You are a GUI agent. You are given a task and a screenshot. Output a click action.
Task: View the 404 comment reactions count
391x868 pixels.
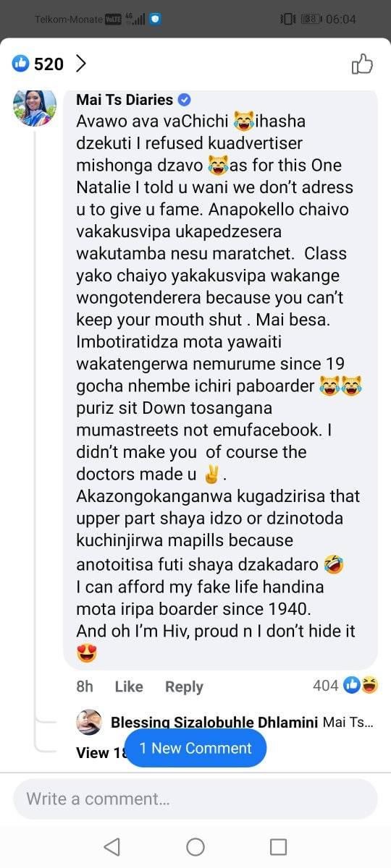[x=326, y=685]
